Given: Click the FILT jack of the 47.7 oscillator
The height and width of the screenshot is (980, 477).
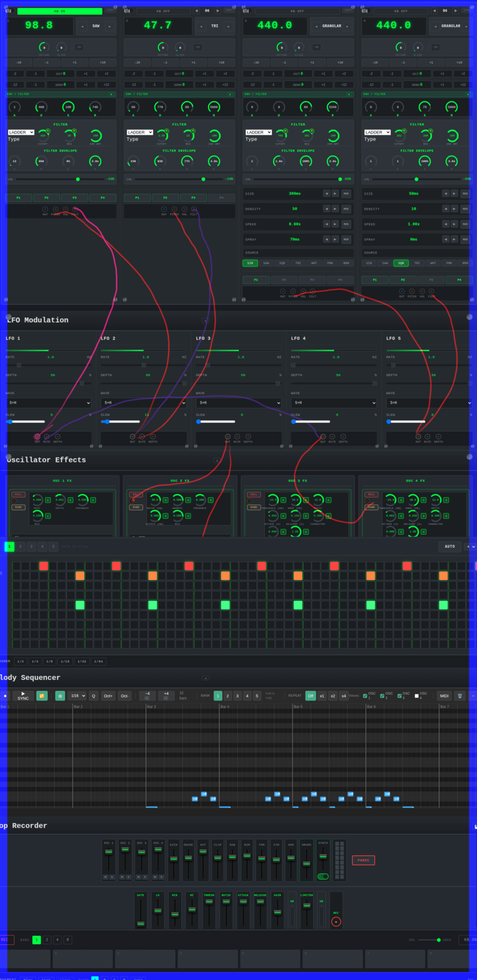Looking at the screenshot, I should pyautogui.click(x=194, y=209).
